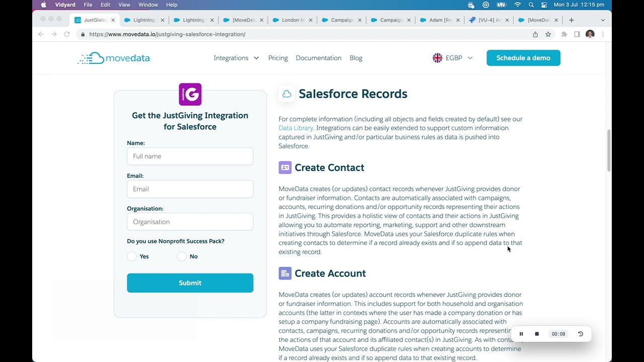644x362 pixels.
Task: Close the London M browser tab
Action: pos(310,20)
